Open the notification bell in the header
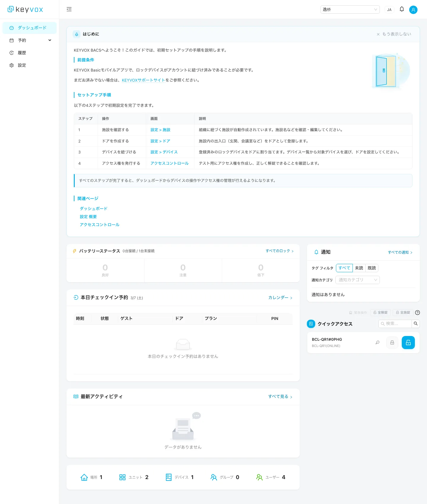The width and height of the screenshot is (427, 504). (x=401, y=9)
